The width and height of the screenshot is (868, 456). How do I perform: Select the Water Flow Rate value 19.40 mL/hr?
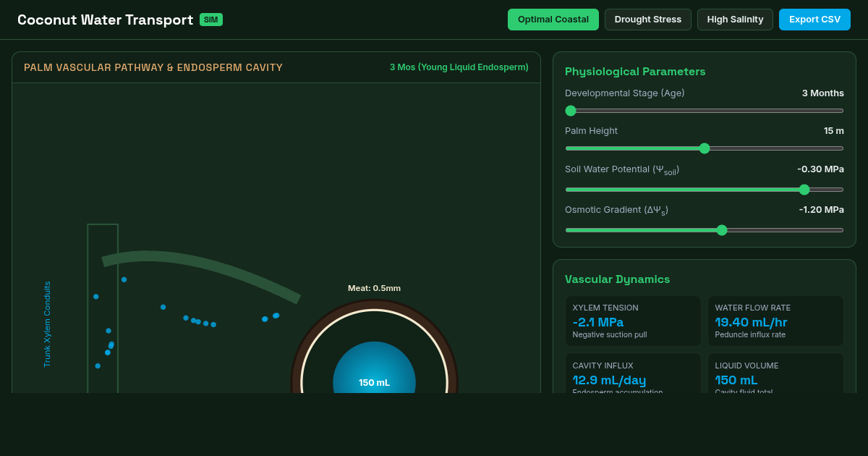click(x=751, y=322)
